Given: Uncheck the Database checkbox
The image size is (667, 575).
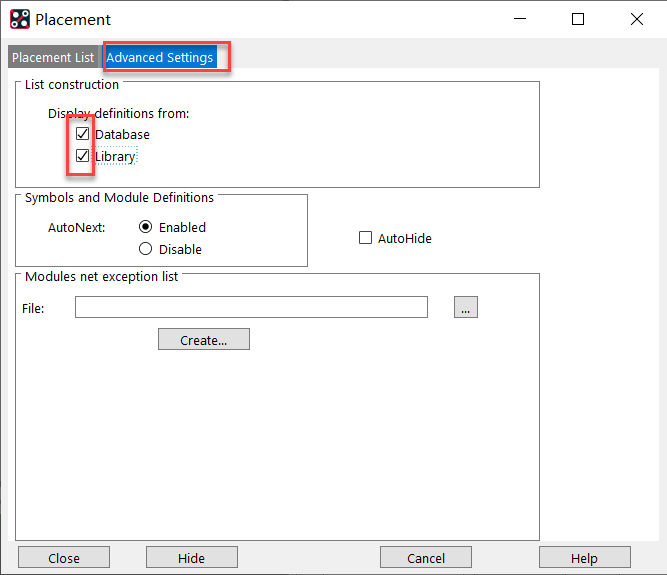Looking at the screenshot, I should click(83, 134).
